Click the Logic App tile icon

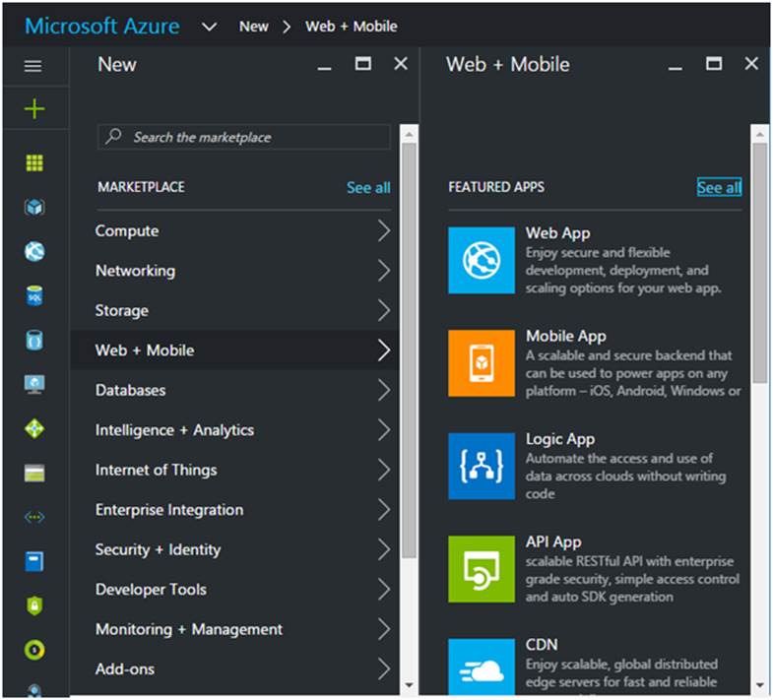pos(482,467)
